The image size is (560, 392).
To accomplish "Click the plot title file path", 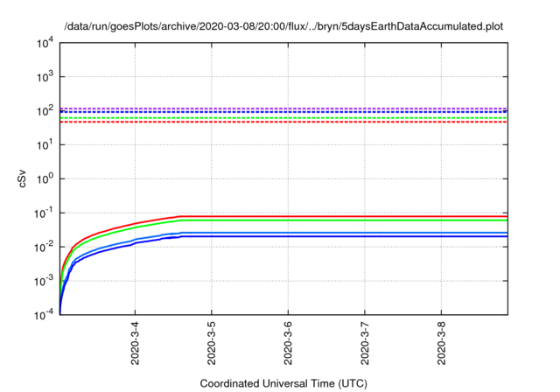I will coord(283,26).
